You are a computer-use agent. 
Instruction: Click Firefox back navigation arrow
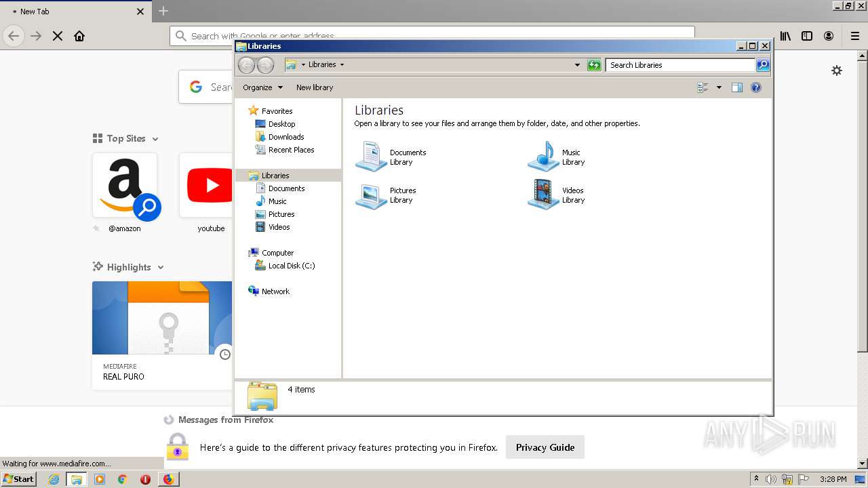point(14,36)
